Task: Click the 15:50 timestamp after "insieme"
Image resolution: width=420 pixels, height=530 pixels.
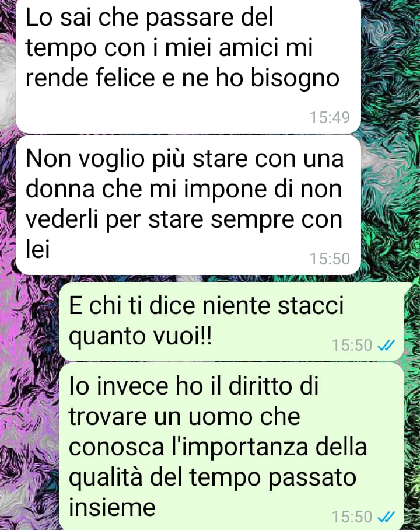Action: (352, 517)
